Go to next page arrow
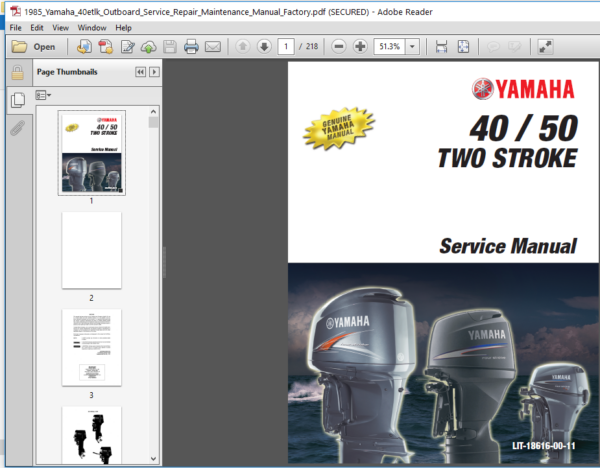This screenshot has height=468, width=600. pos(264,47)
